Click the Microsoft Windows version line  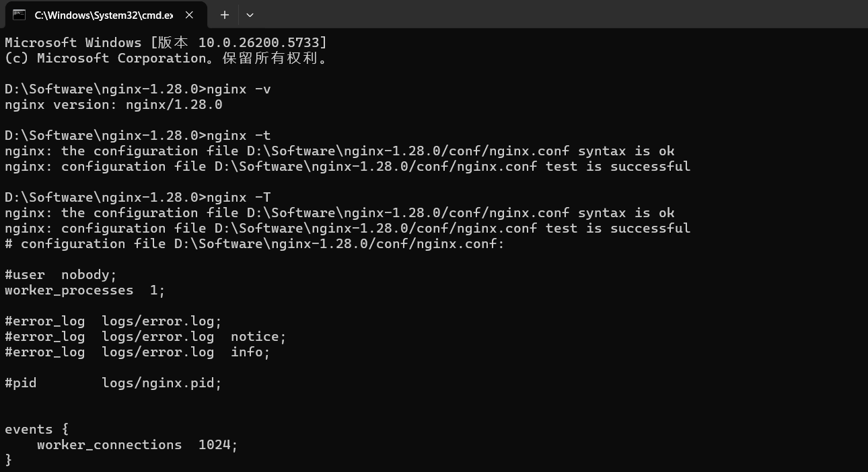pyautogui.click(x=166, y=42)
